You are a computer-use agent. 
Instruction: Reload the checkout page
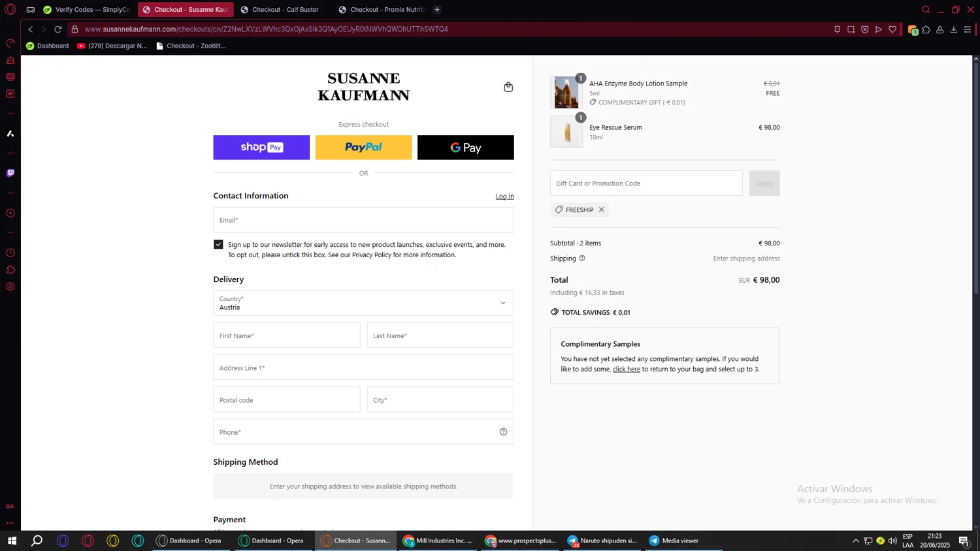[x=57, y=29]
